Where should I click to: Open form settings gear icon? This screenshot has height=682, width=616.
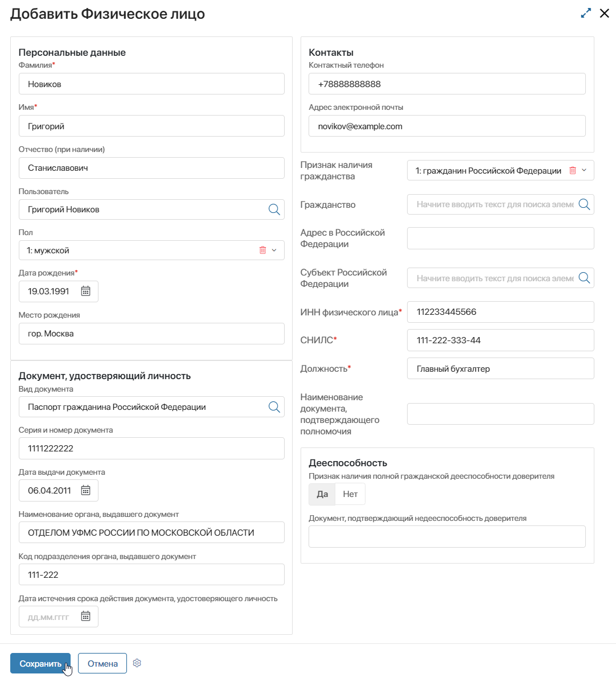pos(137,663)
